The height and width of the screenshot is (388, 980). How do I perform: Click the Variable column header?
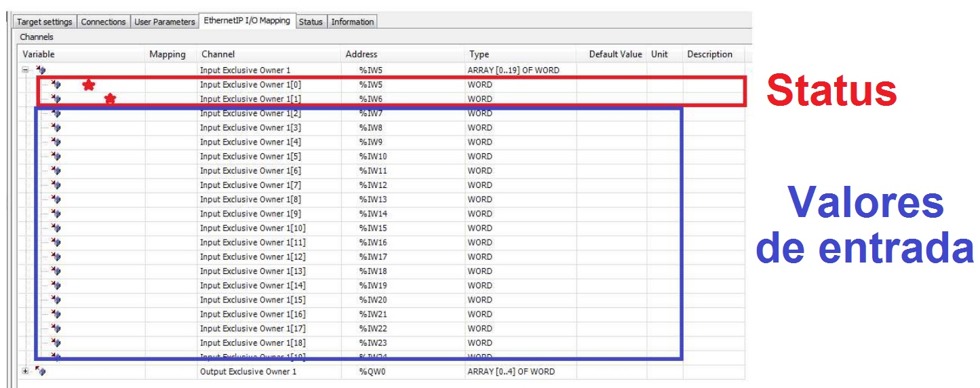point(82,54)
